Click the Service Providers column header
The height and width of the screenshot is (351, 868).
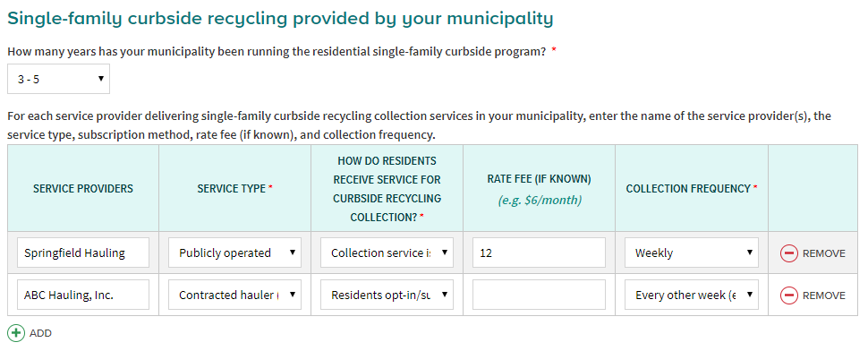pyautogui.click(x=83, y=188)
